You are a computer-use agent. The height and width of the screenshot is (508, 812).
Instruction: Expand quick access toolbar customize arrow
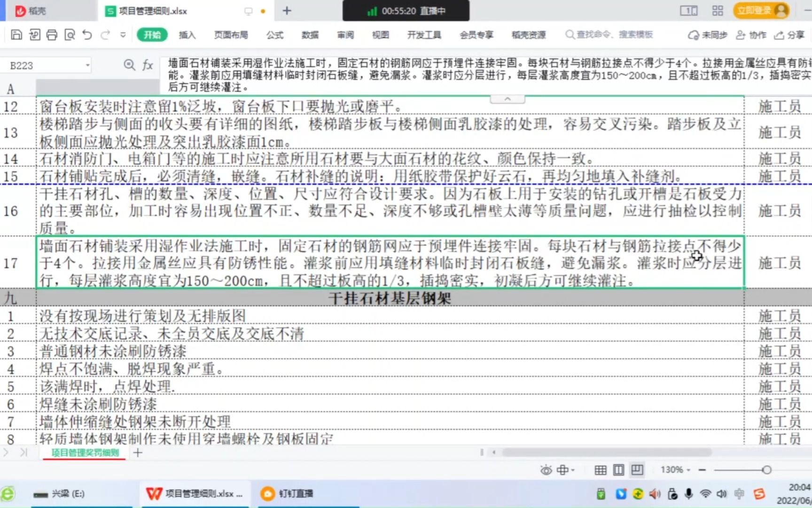point(123,35)
